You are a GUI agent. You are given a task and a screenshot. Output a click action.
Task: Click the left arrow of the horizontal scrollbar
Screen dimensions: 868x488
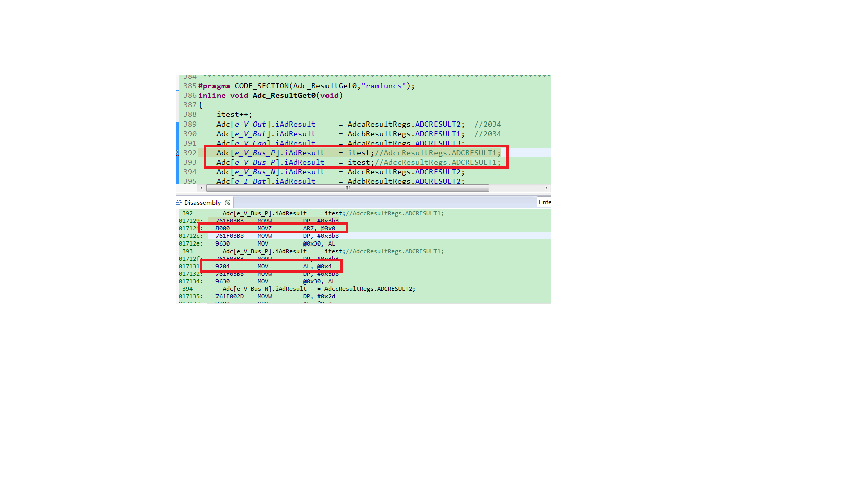[x=201, y=188]
